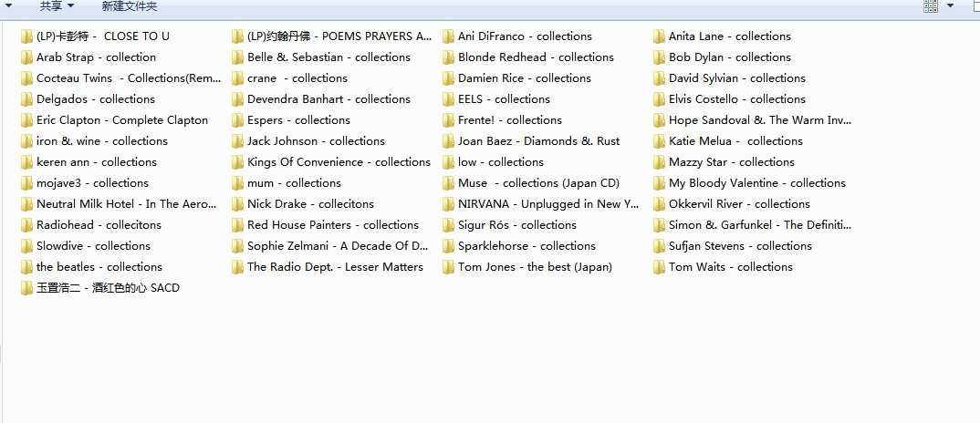Click the EELS - collections name

point(504,99)
